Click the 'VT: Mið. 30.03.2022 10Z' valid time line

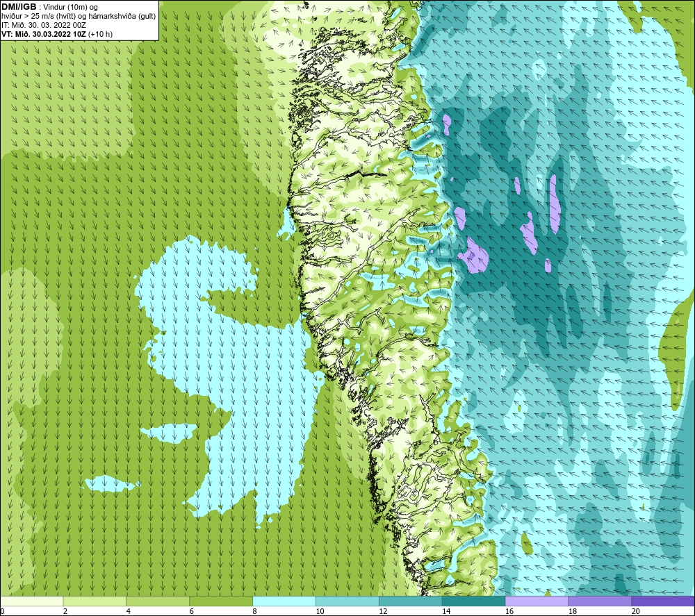[x=44, y=34]
